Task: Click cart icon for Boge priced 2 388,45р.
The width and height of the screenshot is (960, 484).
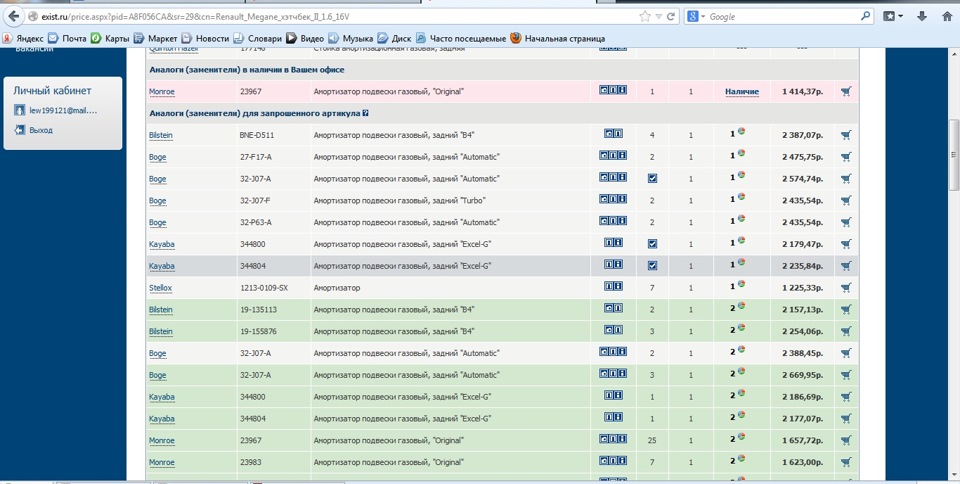Action: coord(846,353)
